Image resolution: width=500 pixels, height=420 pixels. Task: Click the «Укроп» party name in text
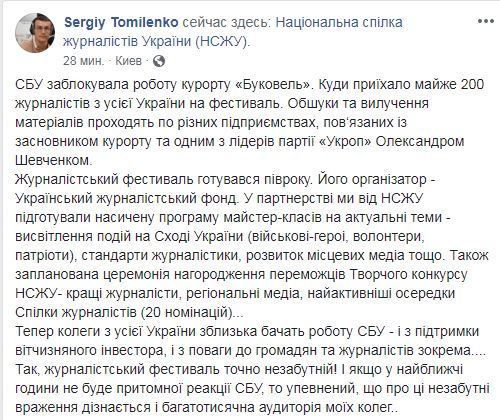tap(346, 141)
